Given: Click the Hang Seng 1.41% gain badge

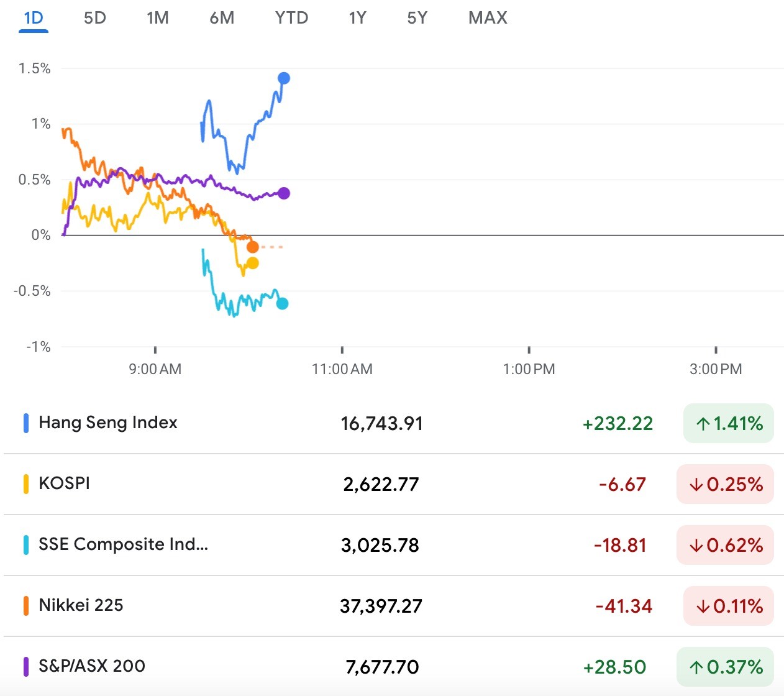Looking at the screenshot, I should click(728, 424).
